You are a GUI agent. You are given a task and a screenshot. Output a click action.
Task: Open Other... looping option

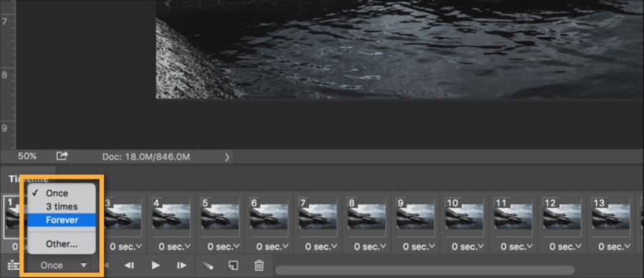point(62,244)
